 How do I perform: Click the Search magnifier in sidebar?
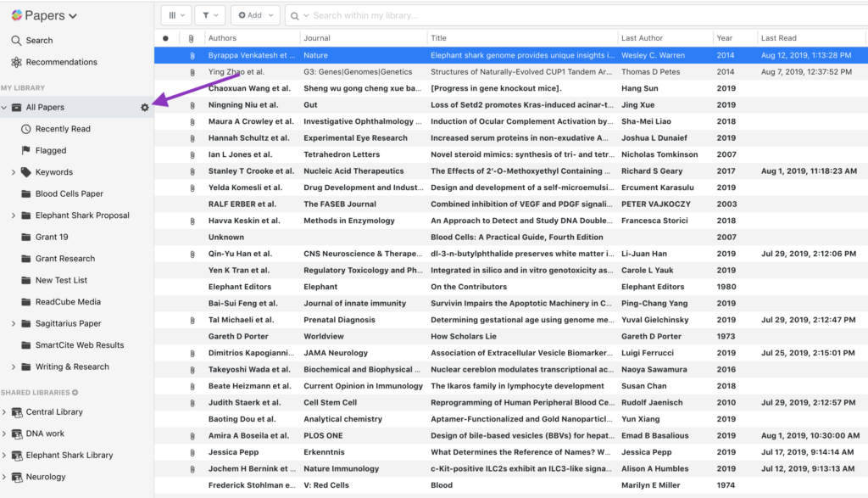pos(16,40)
